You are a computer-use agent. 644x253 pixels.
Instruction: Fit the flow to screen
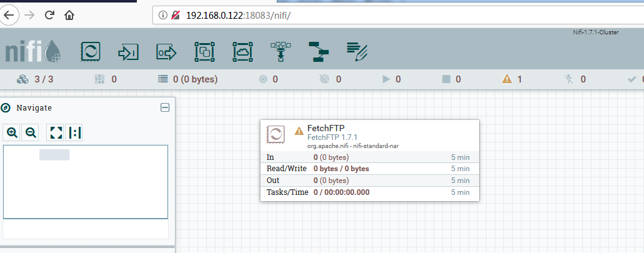click(x=56, y=132)
